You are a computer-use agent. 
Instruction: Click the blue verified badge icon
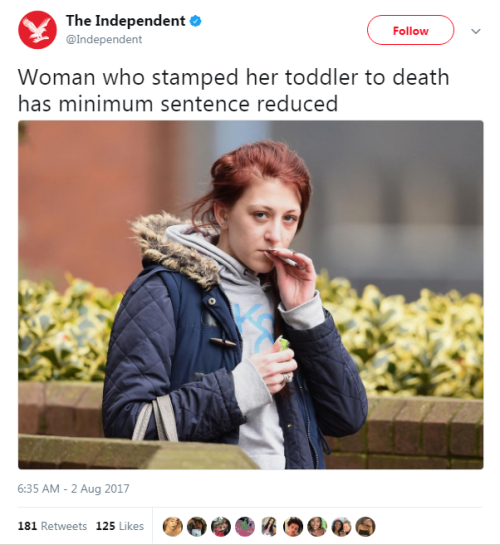(x=196, y=21)
